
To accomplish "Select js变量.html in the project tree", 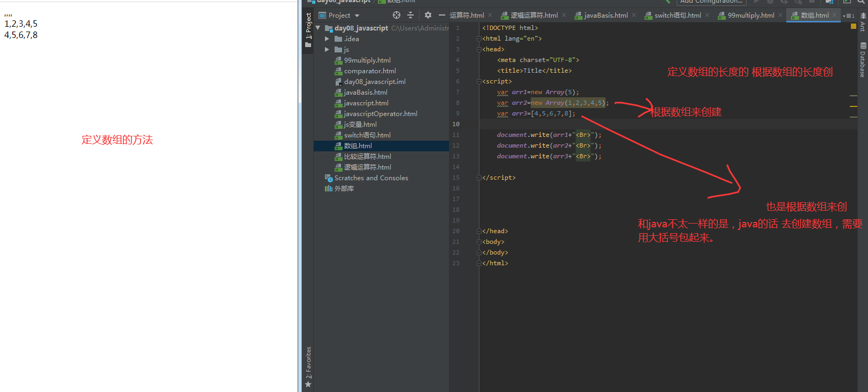I will (x=360, y=125).
